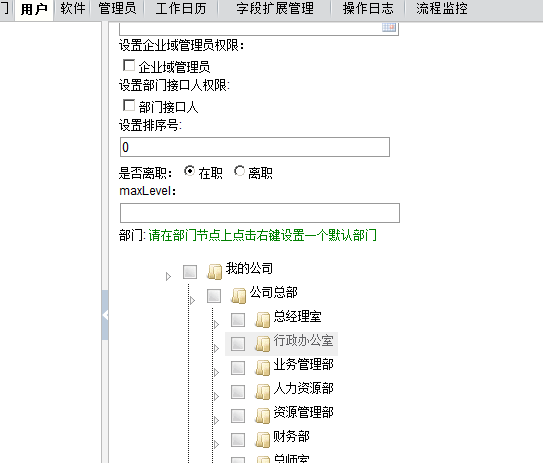
Task: Switch to the 操作日志 tab
Action: [368, 9]
